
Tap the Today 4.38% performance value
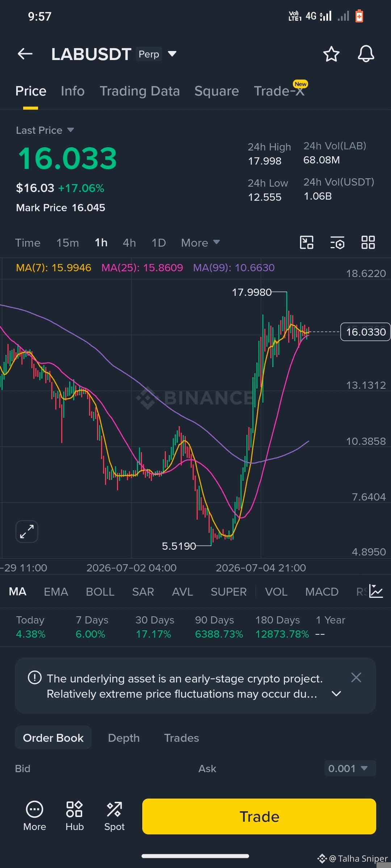tap(31, 634)
